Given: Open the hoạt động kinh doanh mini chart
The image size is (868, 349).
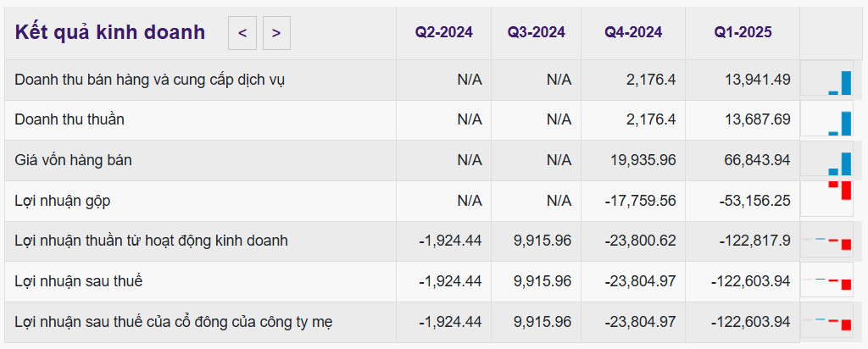Looking at the screenshot, I should click(x=827, y=241).
